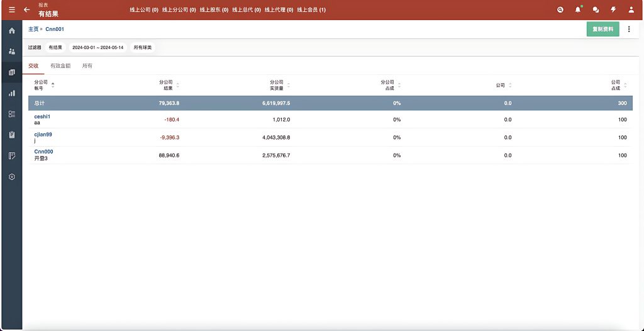Open the bar chart icon in sidebar
The image size is (644, 331).
[x=12, y=93]
